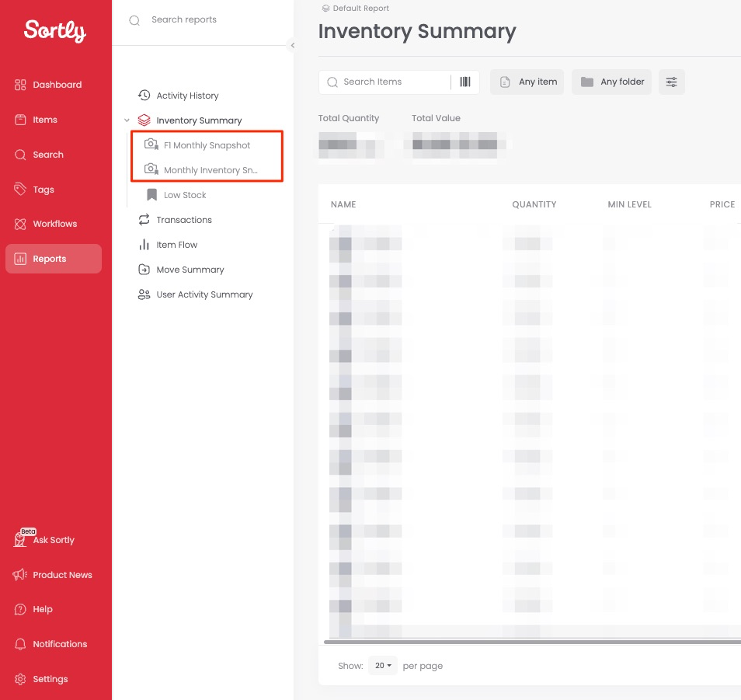Open Settings in the sidebar
Image resolution: width=741 pixels, height=700 pixels.
coord(50,679)
